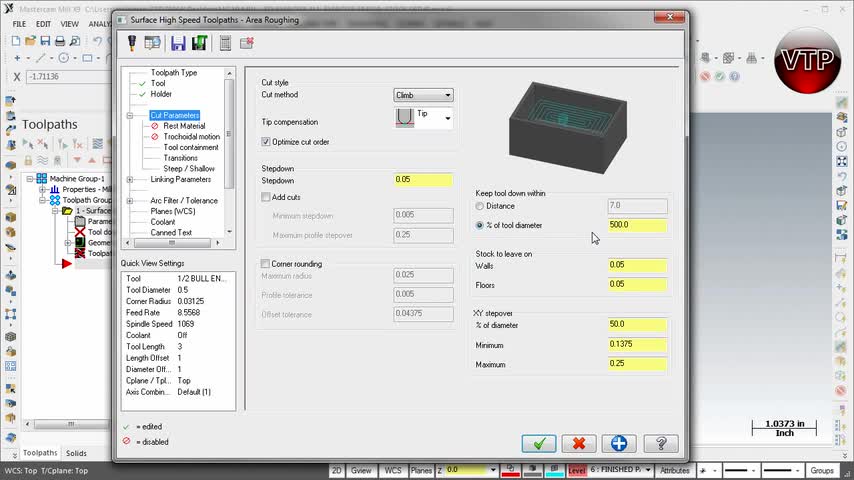Viewport: 854px width, 480px height.
Task: Select Tool containment in the tree
Action: coord(191,147)
